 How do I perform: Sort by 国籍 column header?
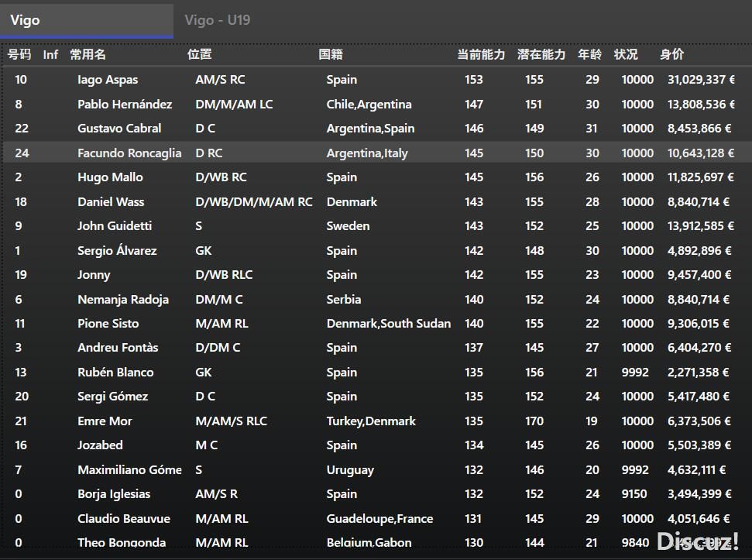331,54
